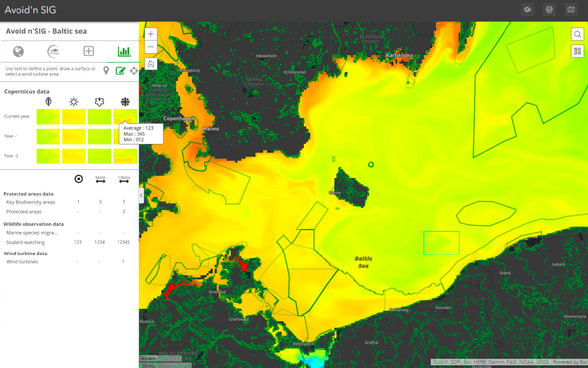588x368 pixels.
Task: Collapse the side panel with arrow handle
Action: (x=141, y=195)
